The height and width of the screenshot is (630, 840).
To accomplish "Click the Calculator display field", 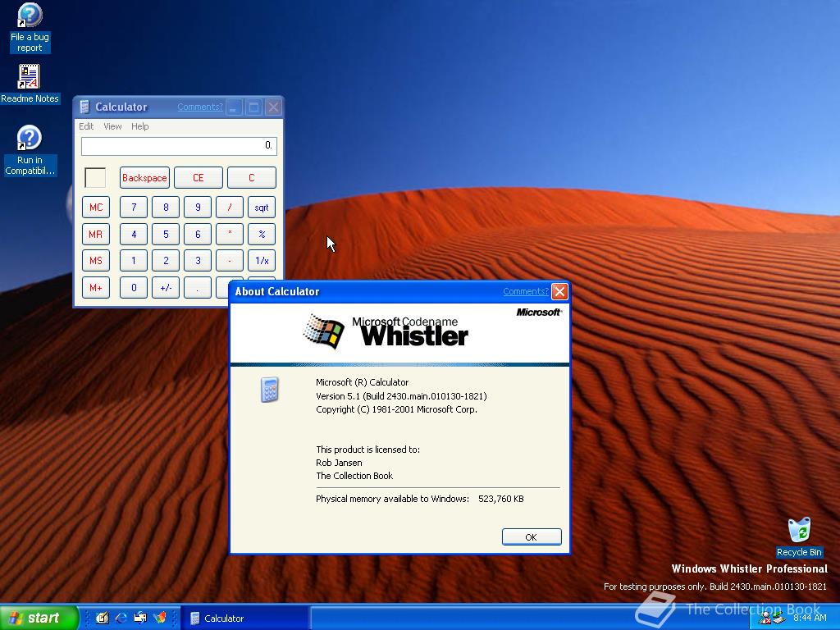I will (x=179, y=146).
